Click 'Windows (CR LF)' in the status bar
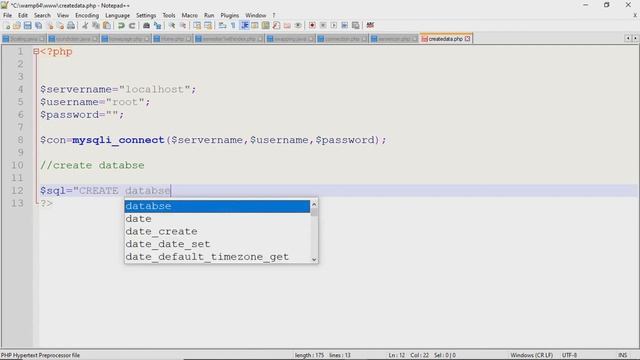The width and height of the screenshot is (640, 360). pyautogui.click(x=531, y=356)
